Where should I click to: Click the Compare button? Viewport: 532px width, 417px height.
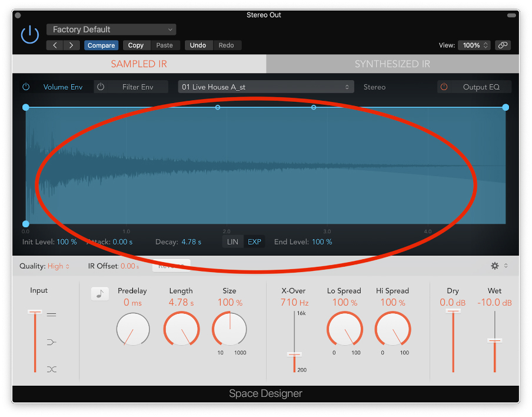click(x=101, y=45)
